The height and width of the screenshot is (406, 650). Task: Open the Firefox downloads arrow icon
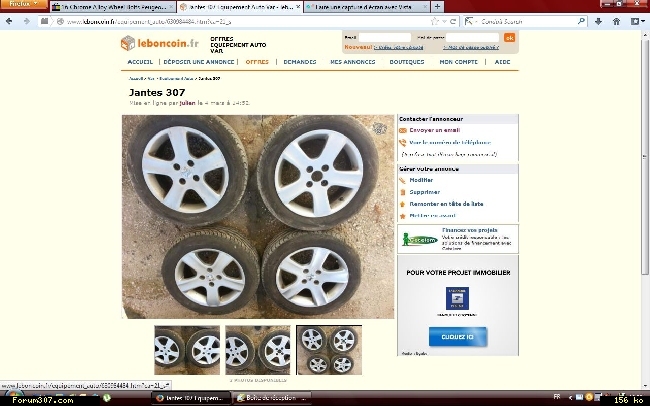(x=598, y=21)
